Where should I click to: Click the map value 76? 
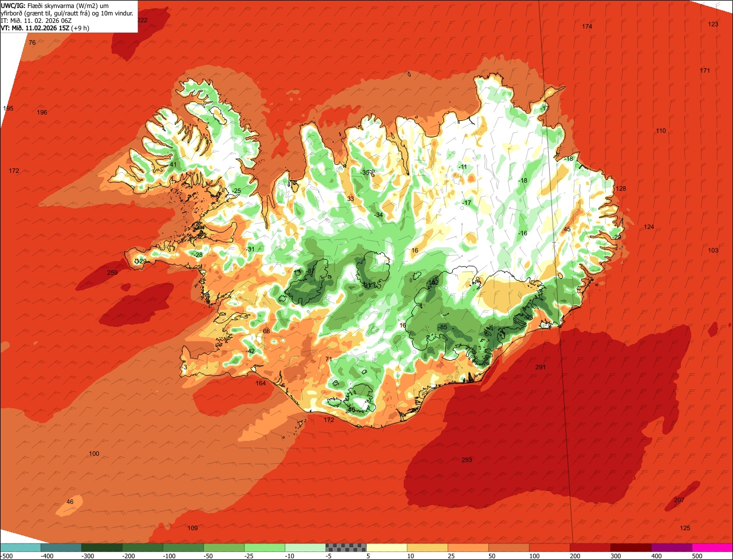pos(32,43)
